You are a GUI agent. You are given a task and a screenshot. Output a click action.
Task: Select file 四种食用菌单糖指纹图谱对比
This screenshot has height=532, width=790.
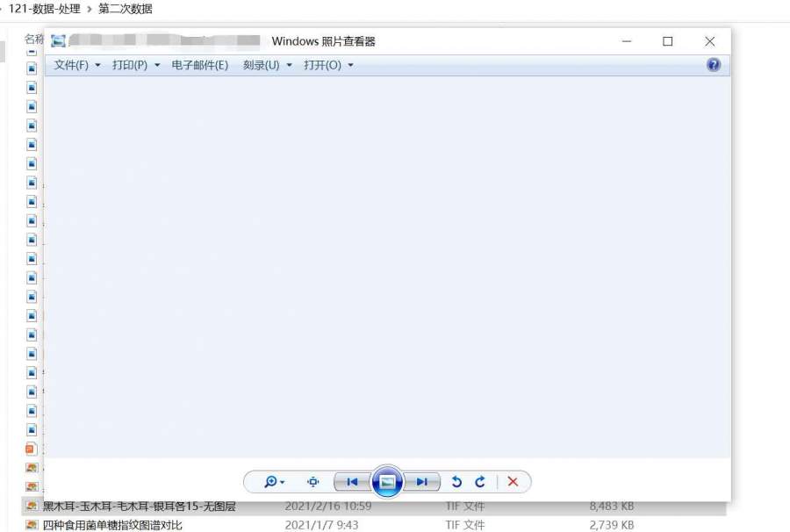coord(112,525)
